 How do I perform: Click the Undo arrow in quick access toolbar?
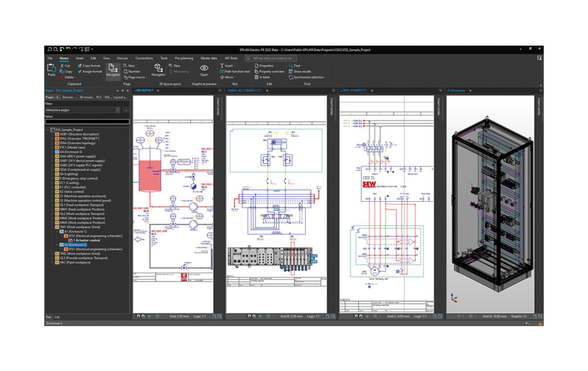pyautogui.click(x=68, y=49)
